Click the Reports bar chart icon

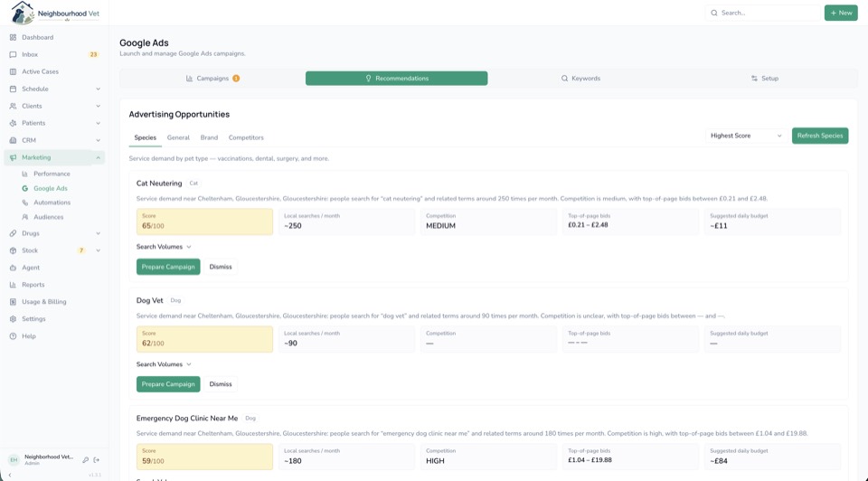coord(13,285)
